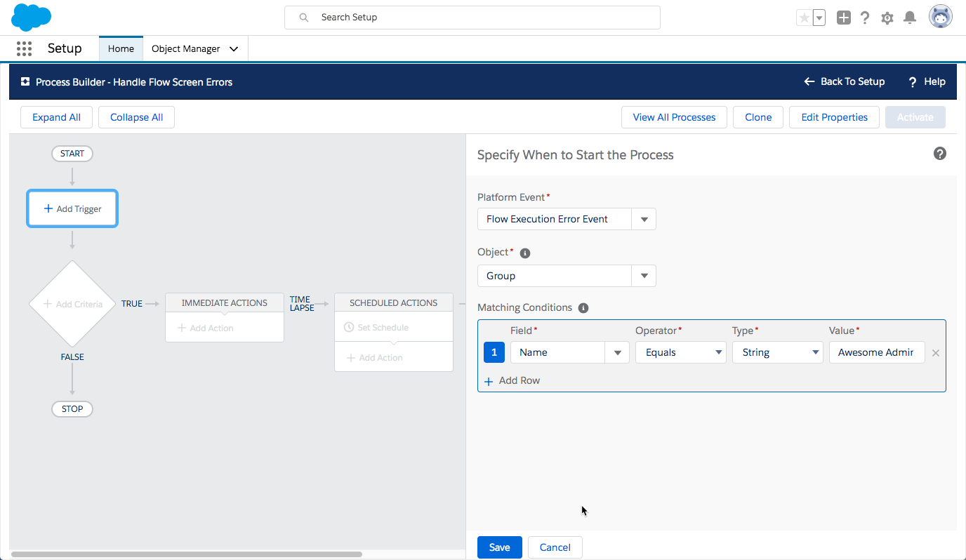This screenshot has width=966, height=560.
Task: Save the process start configuration
Action: tap(499, 547)
